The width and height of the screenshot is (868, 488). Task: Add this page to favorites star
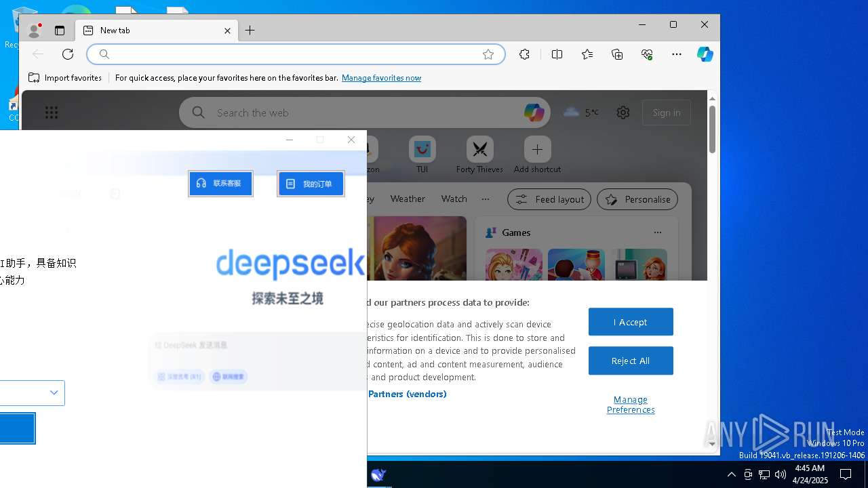pyautogui.click(x=488, y=54)
